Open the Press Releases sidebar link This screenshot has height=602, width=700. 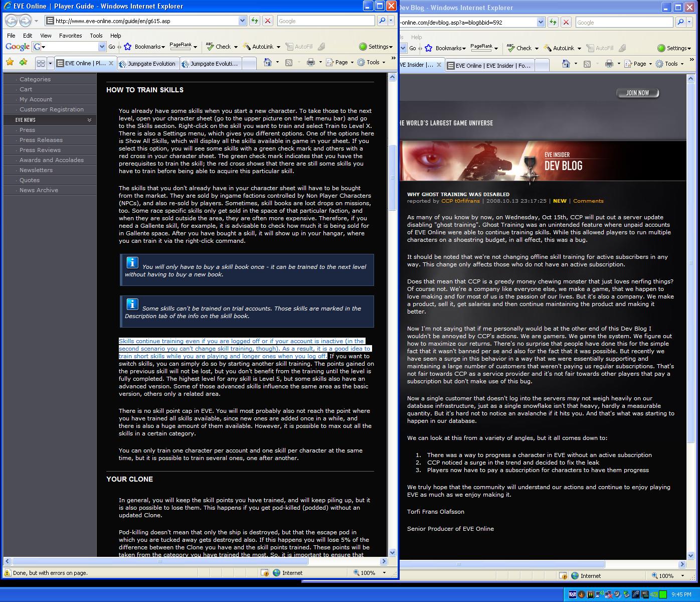41,140
